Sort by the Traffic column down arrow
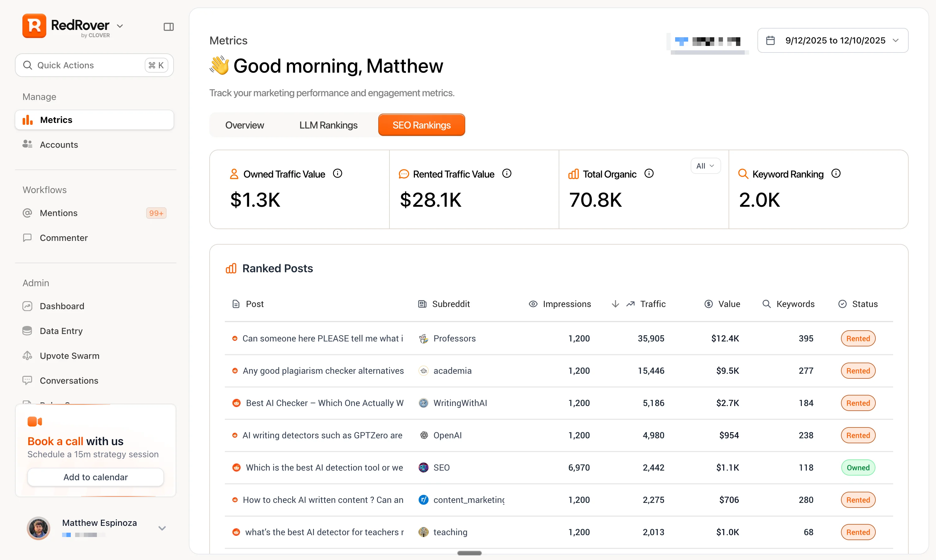 click(615, 304)
